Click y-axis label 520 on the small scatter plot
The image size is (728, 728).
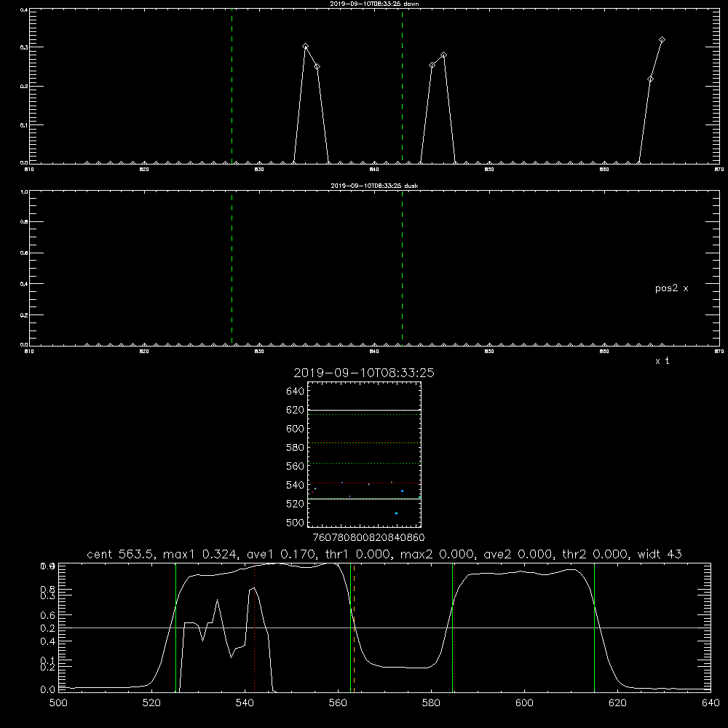(x=296, y=504)
